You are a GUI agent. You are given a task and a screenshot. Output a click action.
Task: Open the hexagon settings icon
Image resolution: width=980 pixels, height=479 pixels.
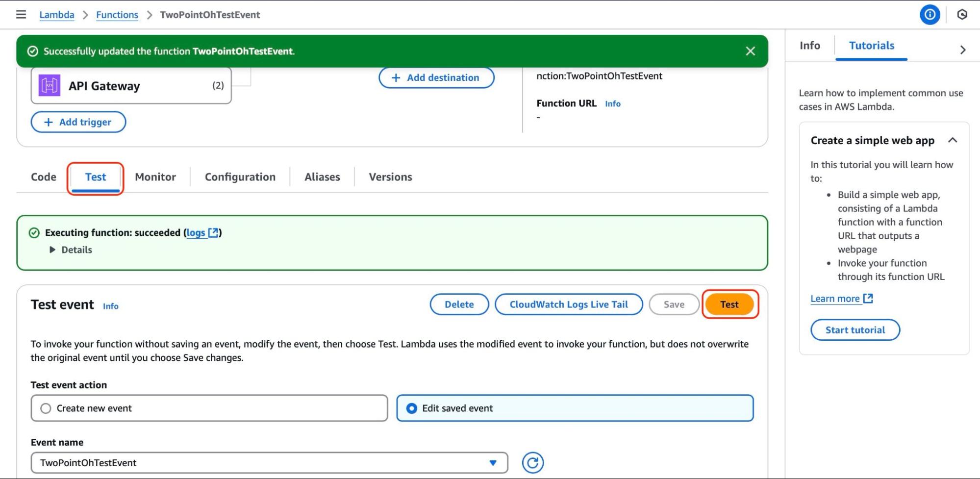[962, 15]
